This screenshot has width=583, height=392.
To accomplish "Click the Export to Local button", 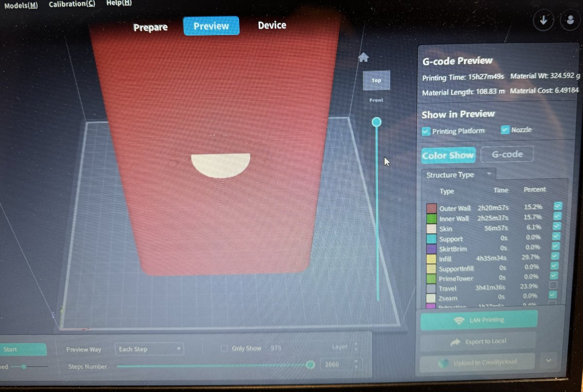I will point(478,342).
